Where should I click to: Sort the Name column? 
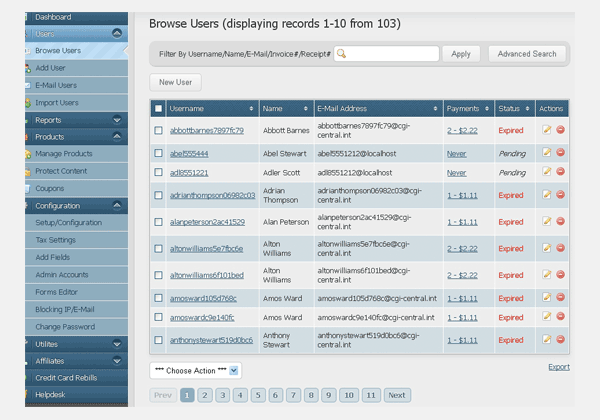(306, 109)
